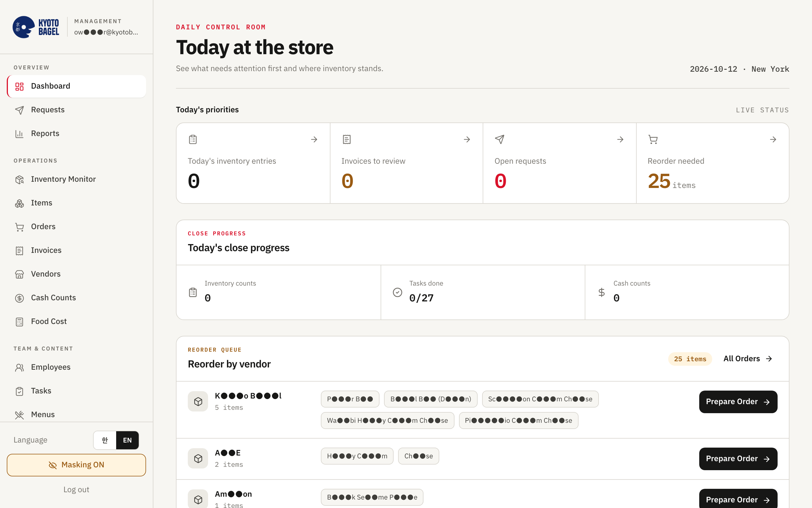
Task: Click the Requests paper plane icon
Action: [19, 110]
